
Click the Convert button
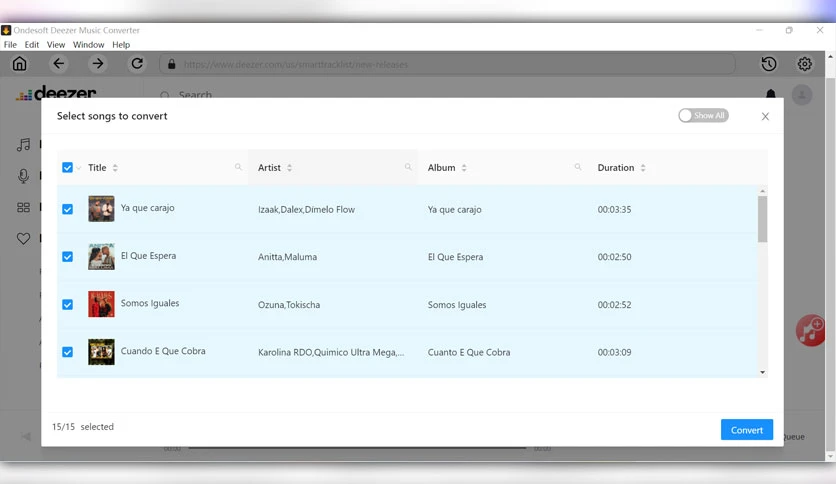[746, 430]
